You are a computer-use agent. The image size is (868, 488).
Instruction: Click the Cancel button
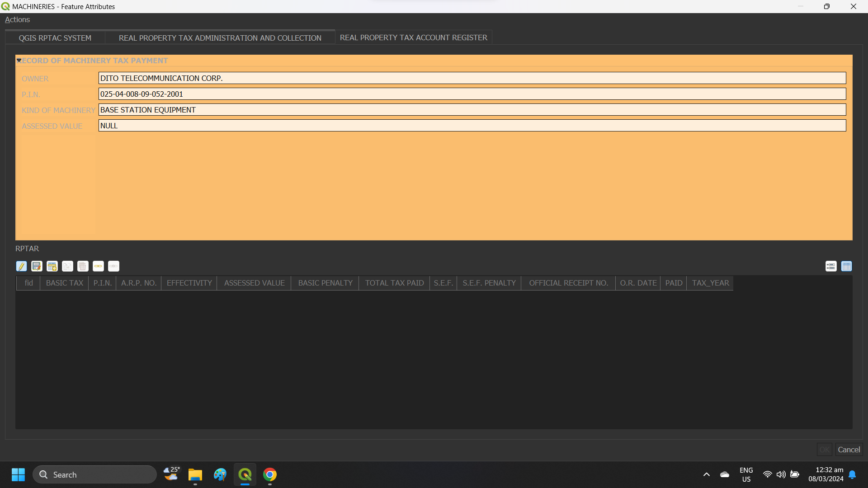point(849,450)
